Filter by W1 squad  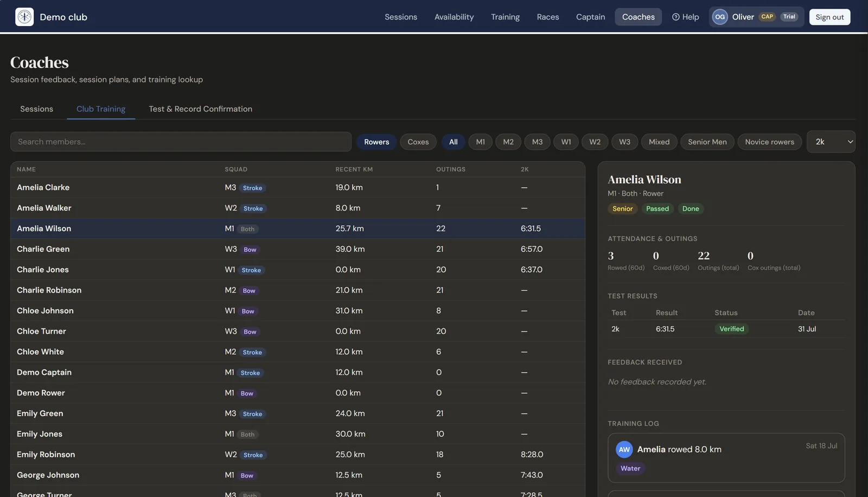click(x=566, y=142)
